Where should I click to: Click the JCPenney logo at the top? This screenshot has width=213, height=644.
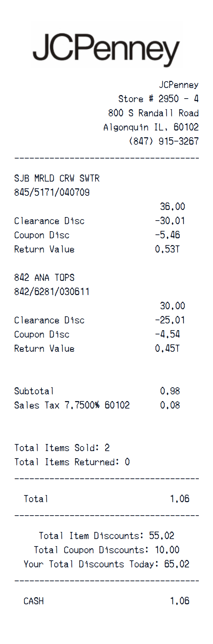point(106,50)
